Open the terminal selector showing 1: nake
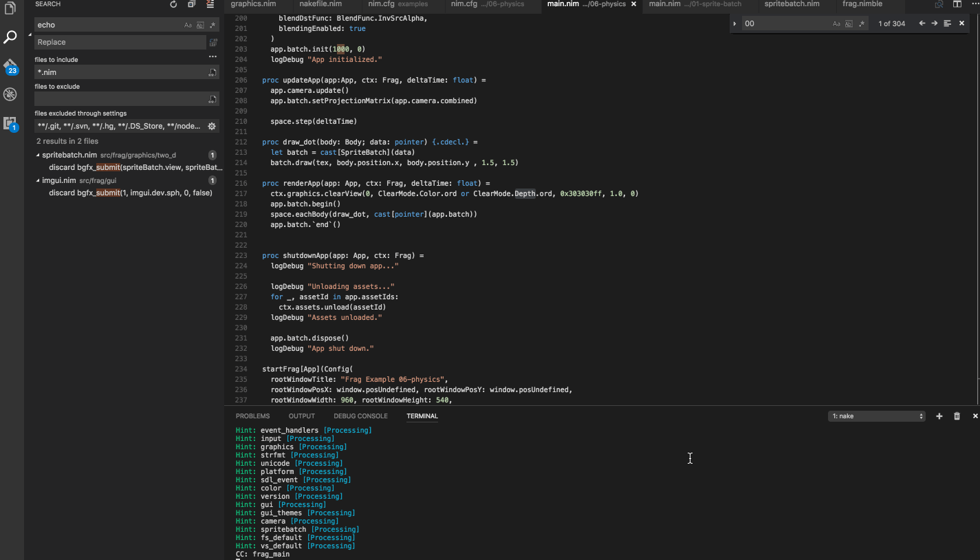 876,416
